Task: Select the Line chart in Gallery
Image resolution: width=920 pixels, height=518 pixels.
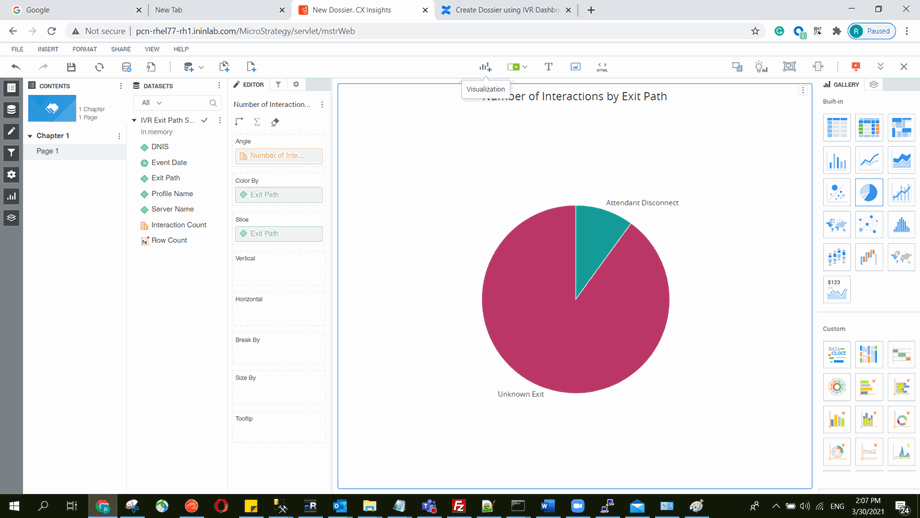Action: point(869,160)
